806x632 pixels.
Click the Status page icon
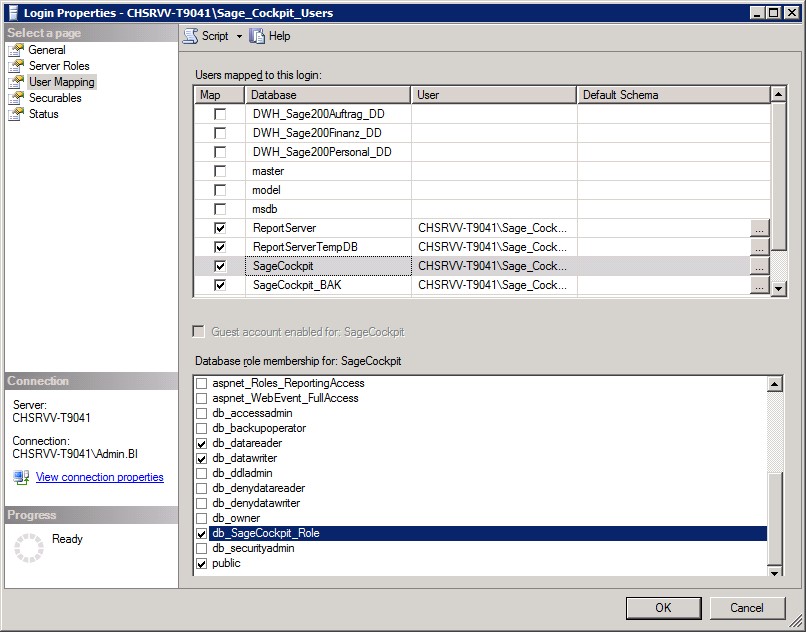tap(16, 114)
